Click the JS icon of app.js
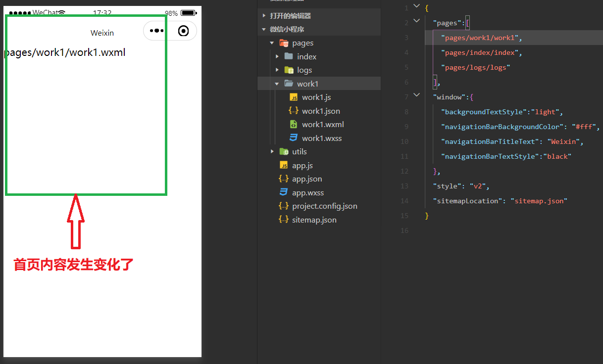 (284, 165)
